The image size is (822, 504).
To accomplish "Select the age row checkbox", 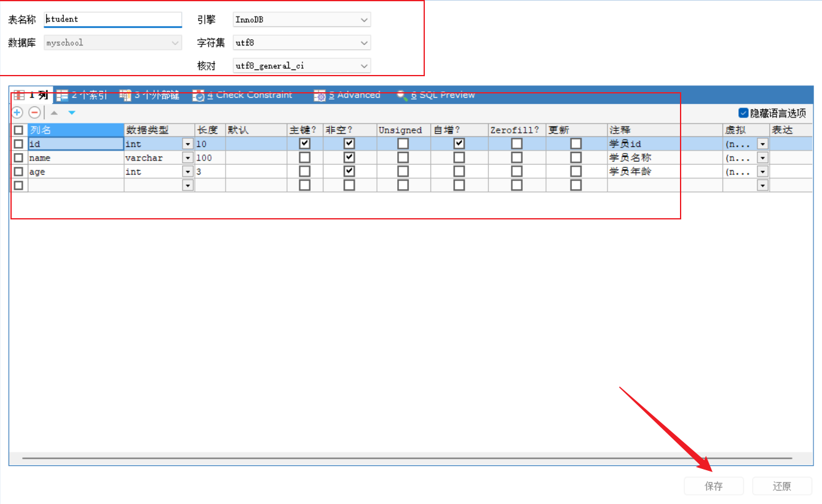I will [x=18, y=171].
